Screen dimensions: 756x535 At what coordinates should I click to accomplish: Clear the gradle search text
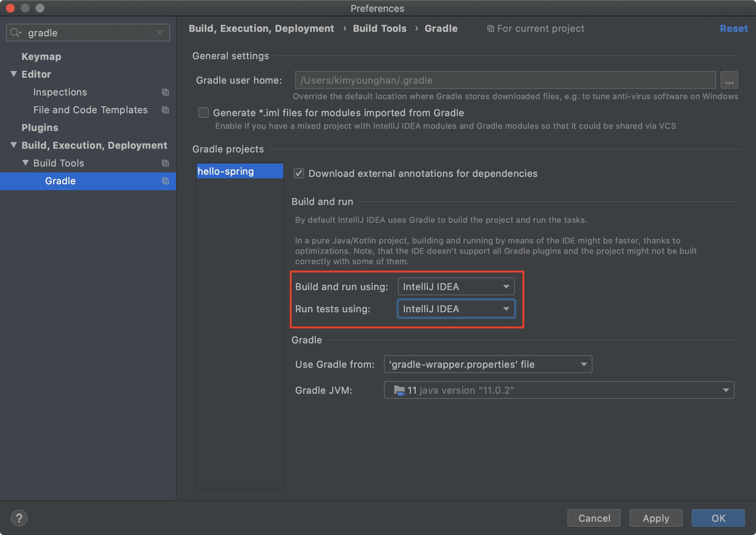coord(160,33)
